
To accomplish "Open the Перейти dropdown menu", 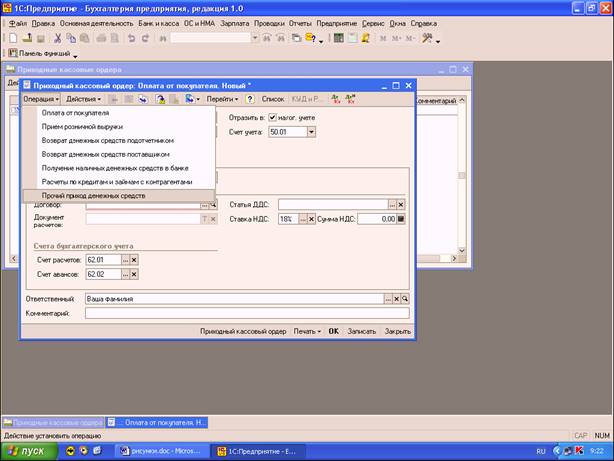I will coord(224,100).
